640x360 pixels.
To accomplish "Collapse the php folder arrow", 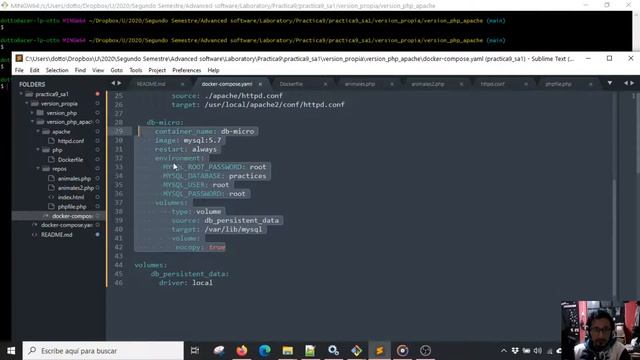I will coord(38,150).
